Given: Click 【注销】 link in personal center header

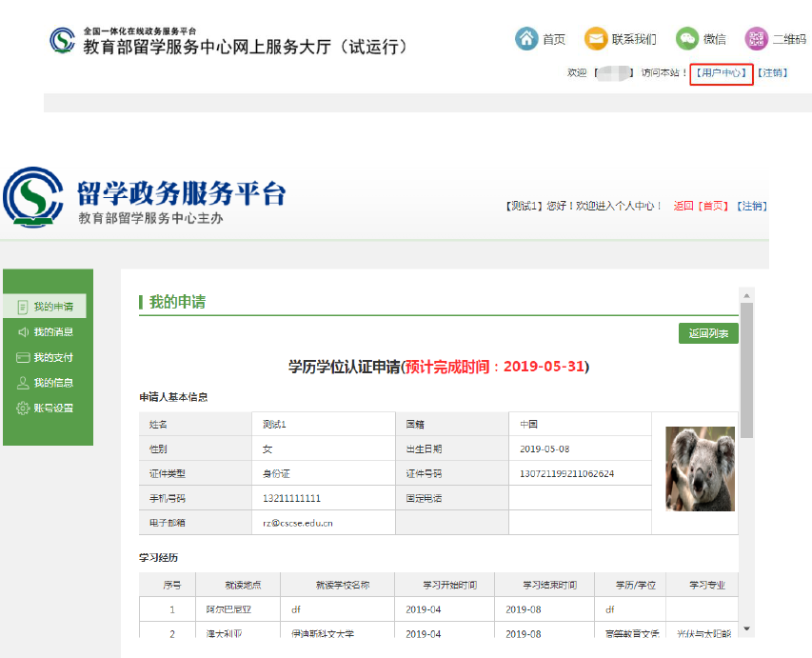Looking at the screenshot, I should coord(752,206).
